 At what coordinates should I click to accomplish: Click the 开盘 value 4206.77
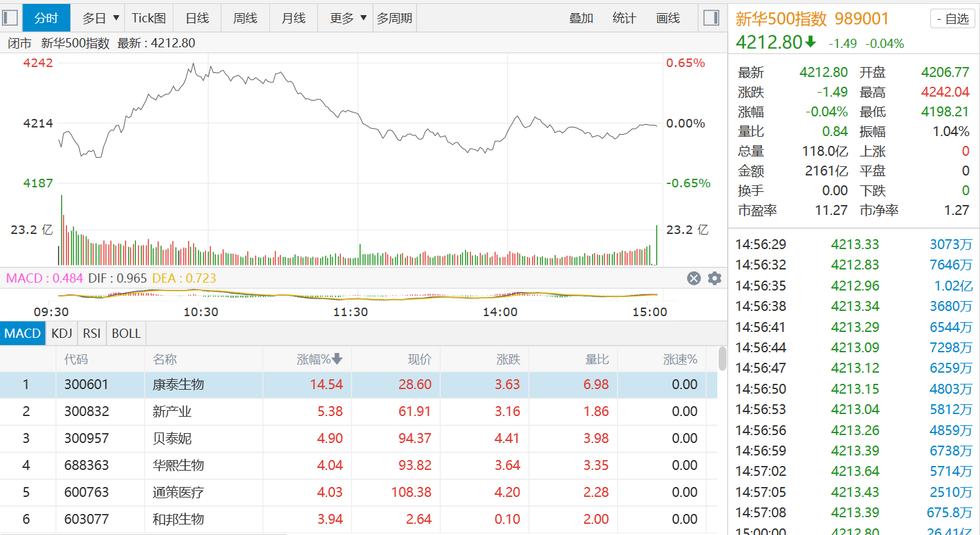945,72
